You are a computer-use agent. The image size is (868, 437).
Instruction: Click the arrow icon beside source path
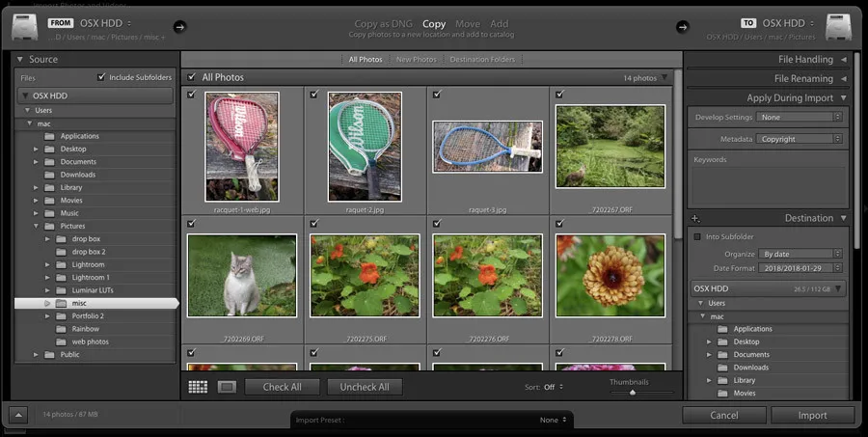pos(179,27)
